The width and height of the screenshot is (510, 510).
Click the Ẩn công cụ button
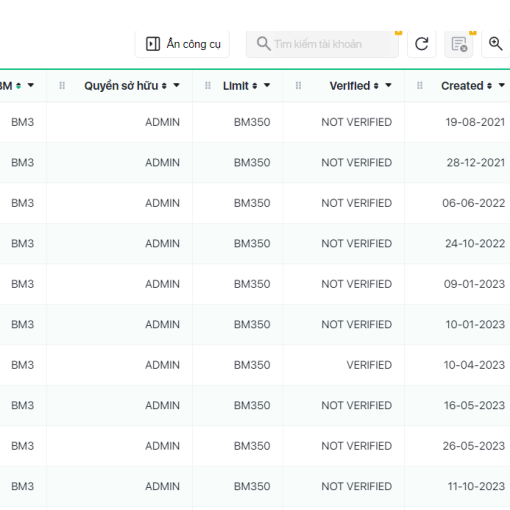coord(182,44)
